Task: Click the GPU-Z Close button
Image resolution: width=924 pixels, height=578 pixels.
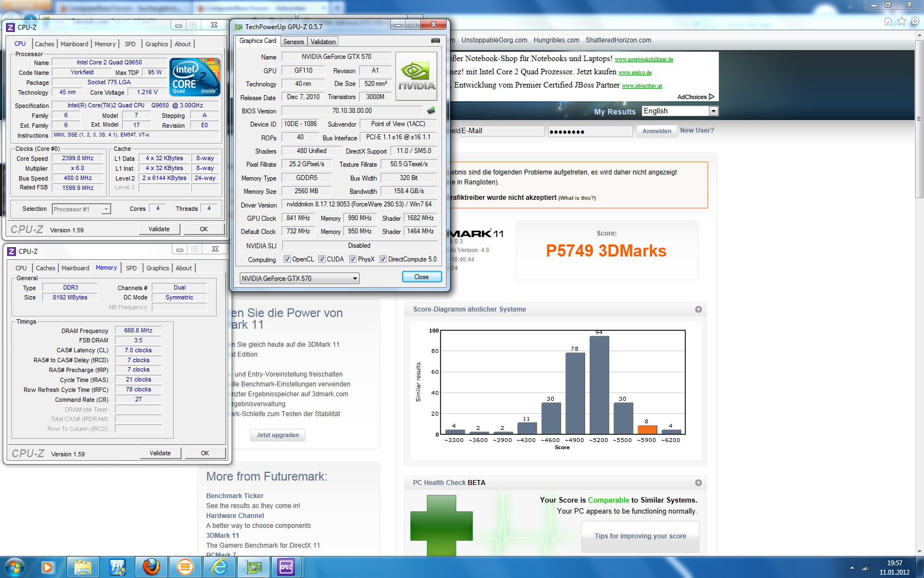Action: pos(421,277)
